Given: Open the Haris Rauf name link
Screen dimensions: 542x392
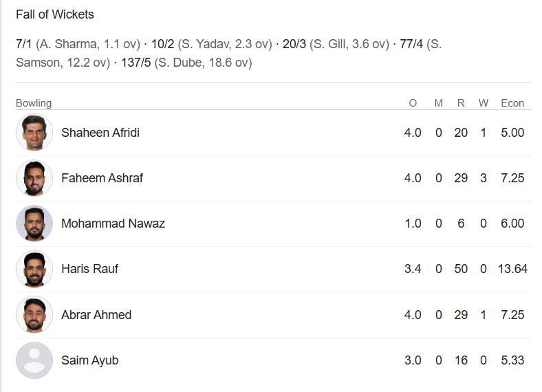Looking at the screenshot, I should click(x=90, y=269).
